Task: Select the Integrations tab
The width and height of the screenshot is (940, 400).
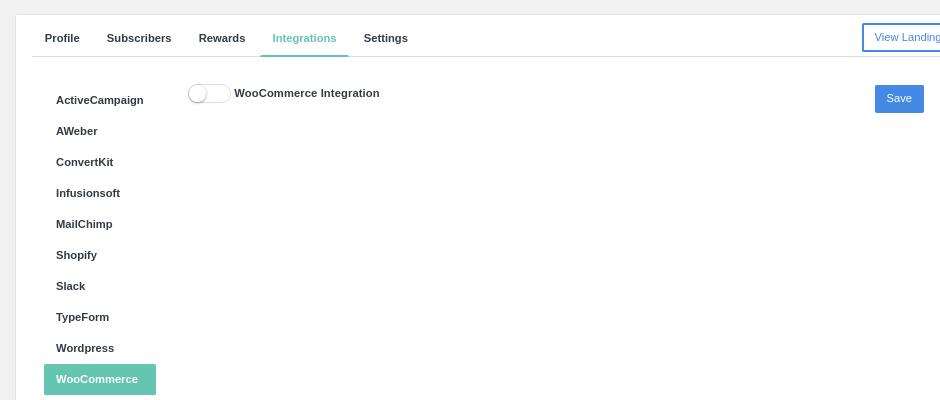Action: (x=304, y=38)
